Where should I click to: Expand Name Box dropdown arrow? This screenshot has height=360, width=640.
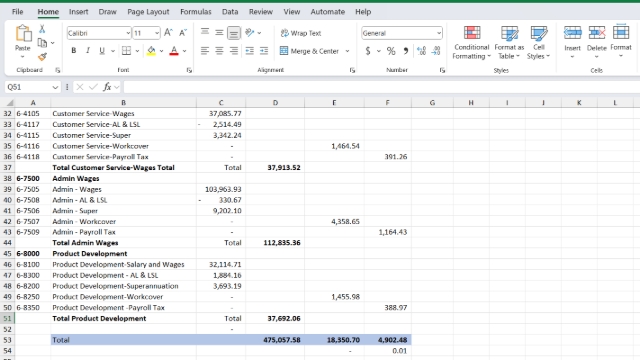coord(55,87)
